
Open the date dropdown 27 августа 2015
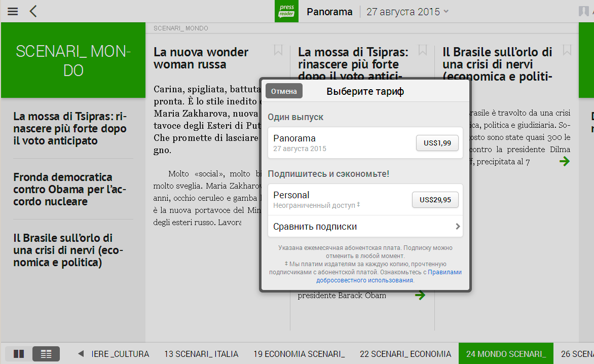tap(407, 12)
